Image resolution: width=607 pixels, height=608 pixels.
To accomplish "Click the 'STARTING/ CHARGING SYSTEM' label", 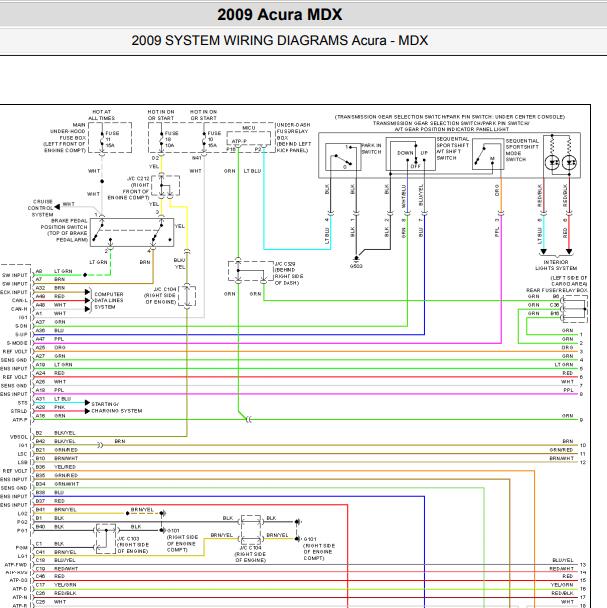I will tap(117, 407).
